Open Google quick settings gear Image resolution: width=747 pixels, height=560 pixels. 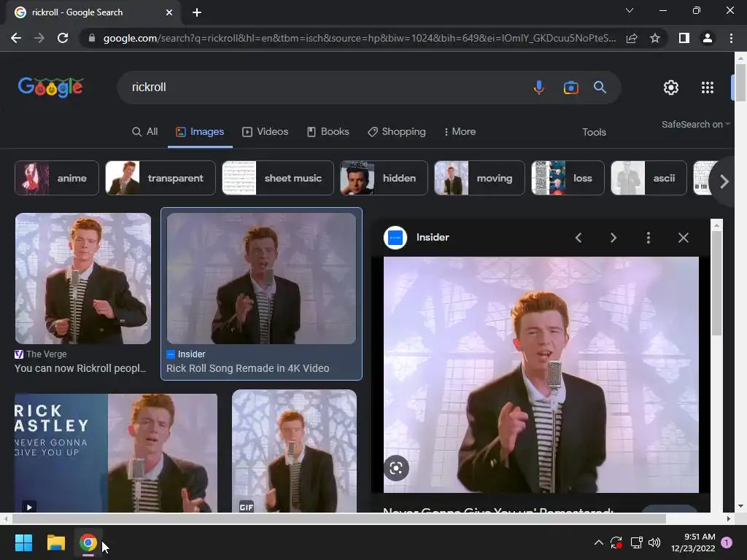coord(671,87)
